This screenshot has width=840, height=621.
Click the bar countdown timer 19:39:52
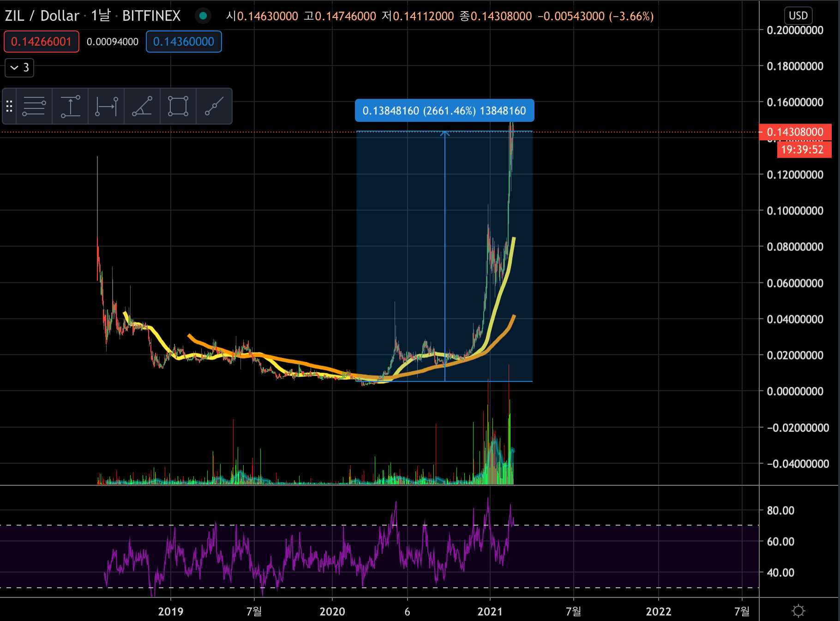coord(804,149)
